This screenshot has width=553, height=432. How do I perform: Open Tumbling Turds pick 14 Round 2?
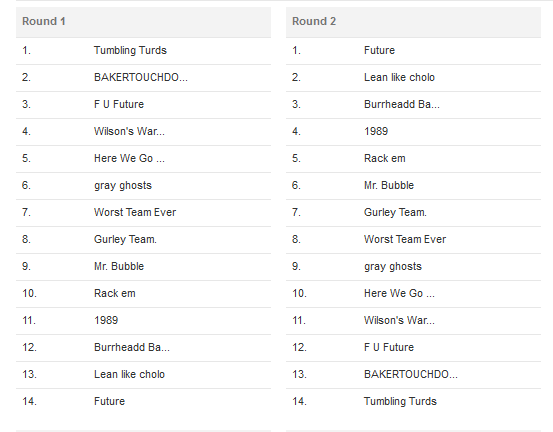click(400, 401)
